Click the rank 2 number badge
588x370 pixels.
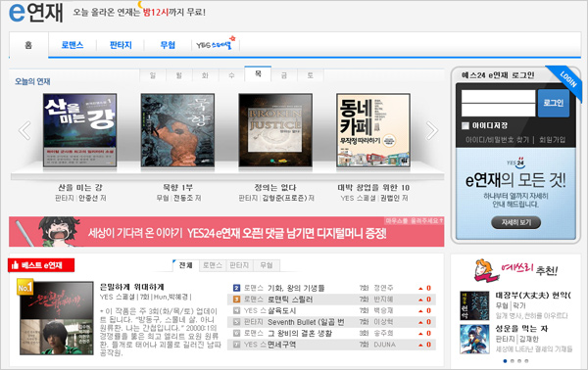click(236, 288)
